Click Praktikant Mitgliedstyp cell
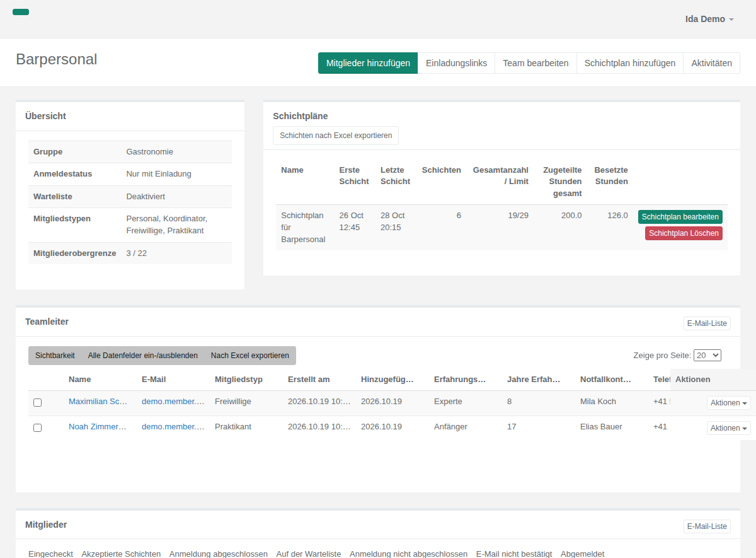This screenshot has width=756, height=558. pos(233,427)
